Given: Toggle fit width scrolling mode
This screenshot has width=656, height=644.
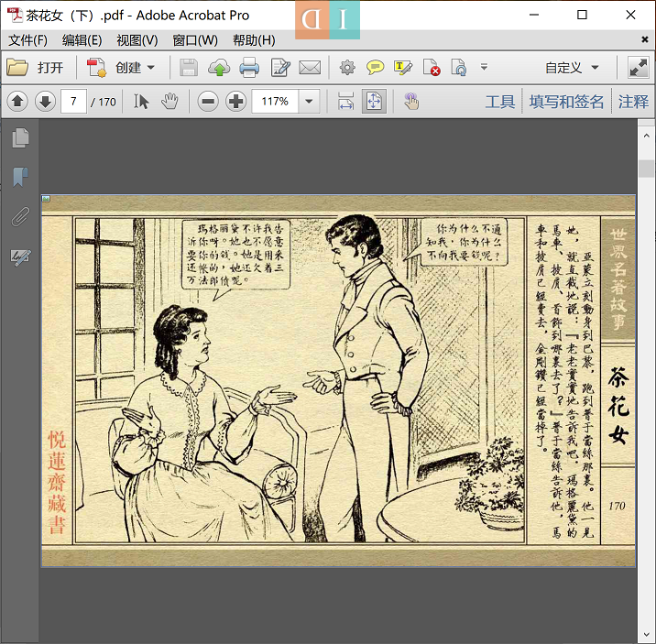Looking at the screenshot, I should point(346,101).
